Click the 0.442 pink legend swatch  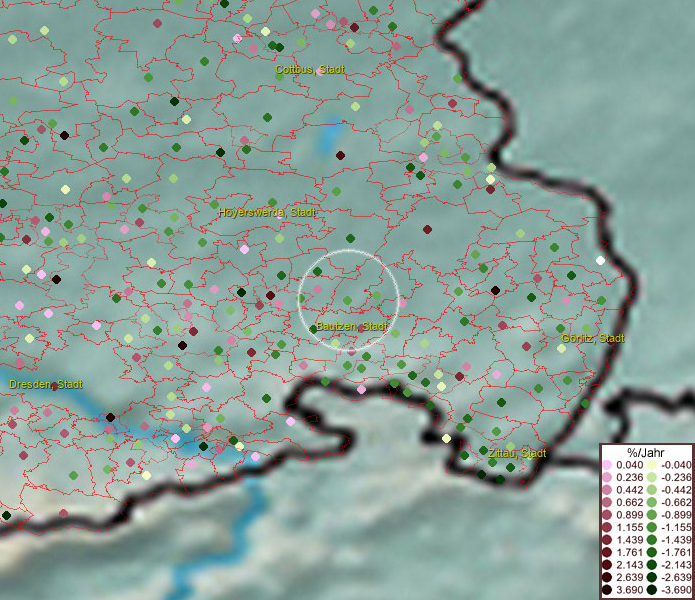coord(608,488)
